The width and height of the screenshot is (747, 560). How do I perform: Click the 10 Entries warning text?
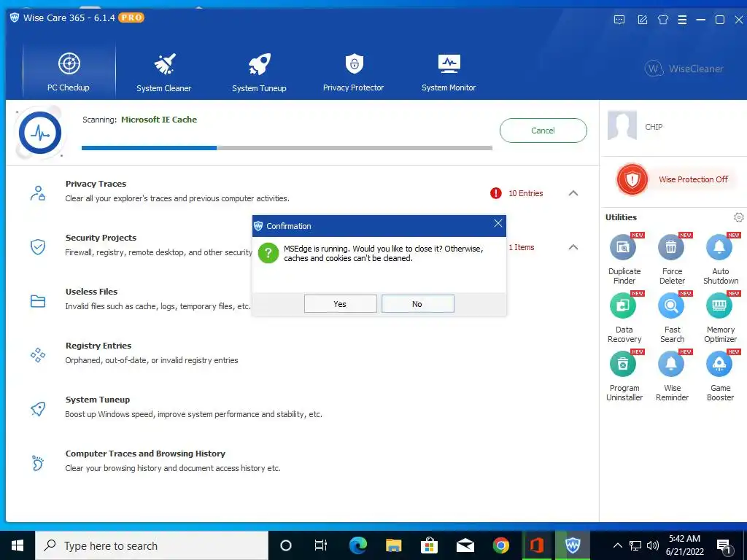[525, 193]
